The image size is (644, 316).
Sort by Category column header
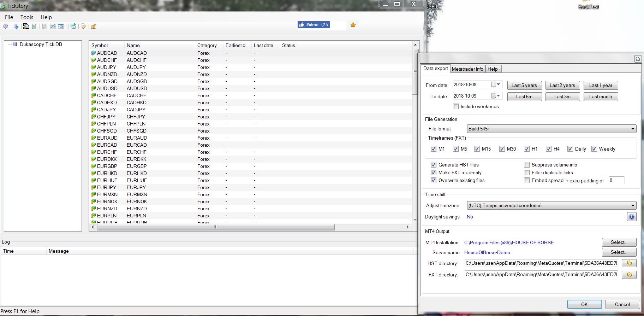(209, 45)
